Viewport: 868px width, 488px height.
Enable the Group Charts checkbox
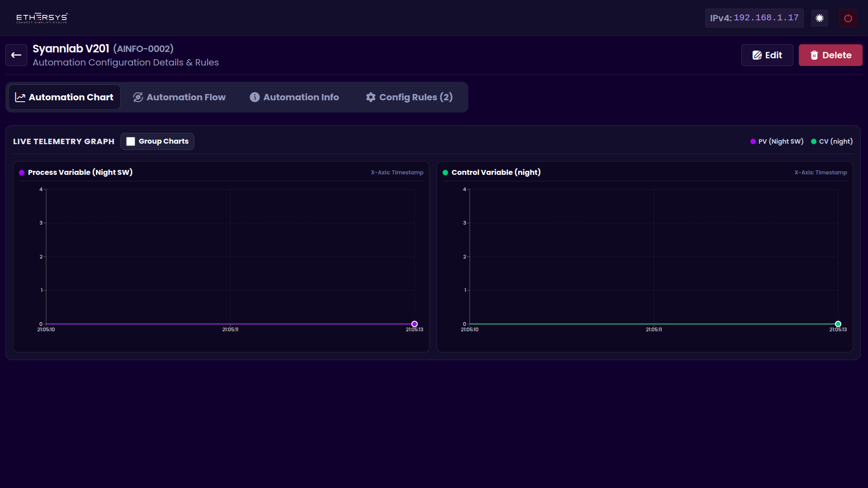tap(131, 141)
